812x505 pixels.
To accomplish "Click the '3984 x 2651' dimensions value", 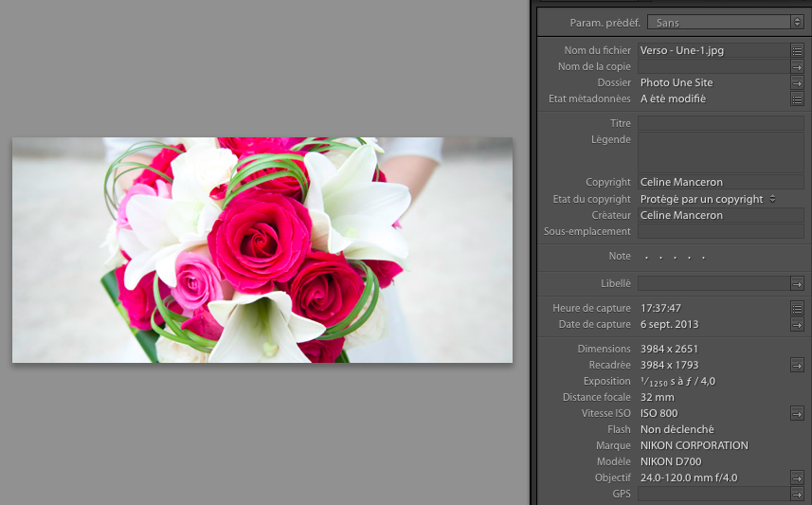I will tap(669, 349).
